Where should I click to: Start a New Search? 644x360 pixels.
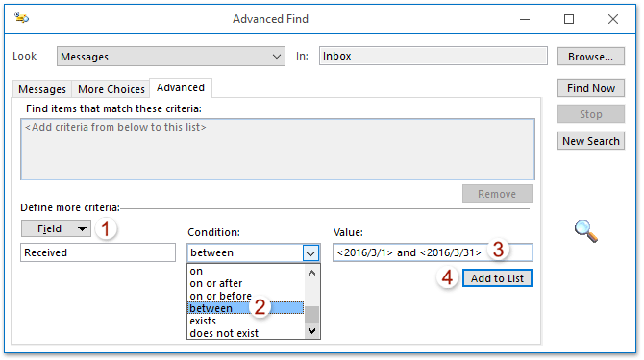590,141
